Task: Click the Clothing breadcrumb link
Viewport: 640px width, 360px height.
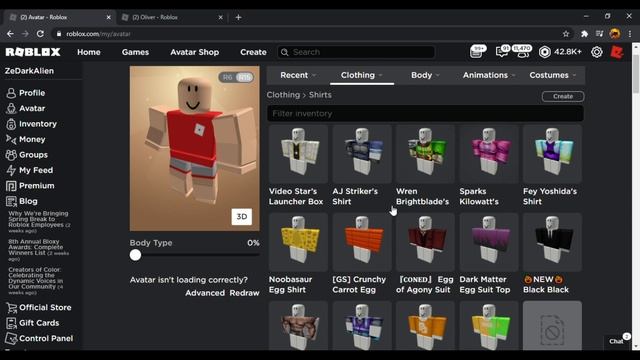Action: coord(283,95)
